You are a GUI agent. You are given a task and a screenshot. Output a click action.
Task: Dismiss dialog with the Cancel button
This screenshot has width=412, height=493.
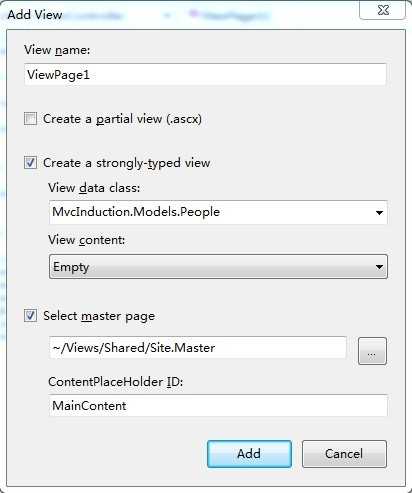click(344, 454)
